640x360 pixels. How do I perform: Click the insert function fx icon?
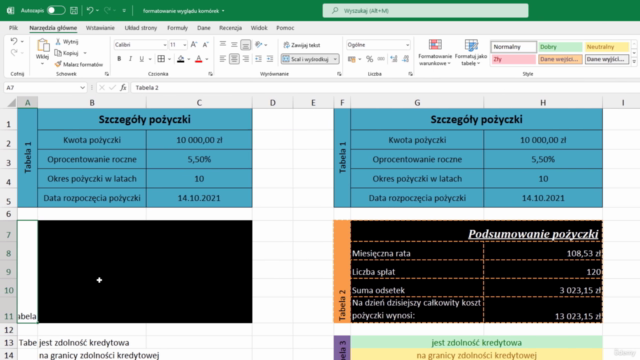point(123,87)
